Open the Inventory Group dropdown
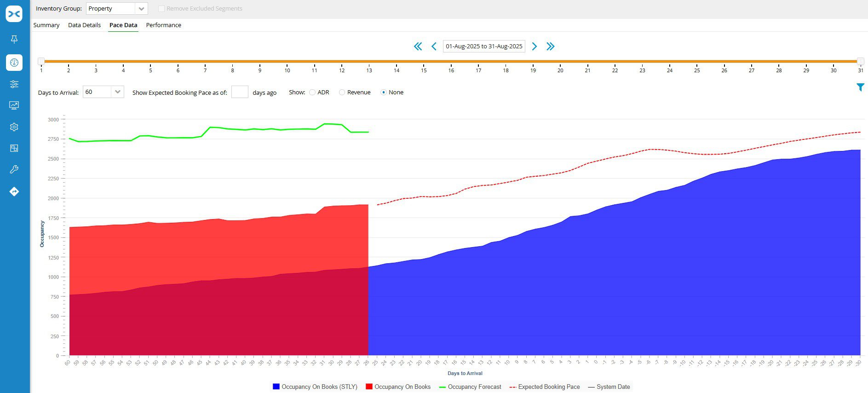Image resolution: width=868 pixels, height=393 pixels. tap(141, 9)
